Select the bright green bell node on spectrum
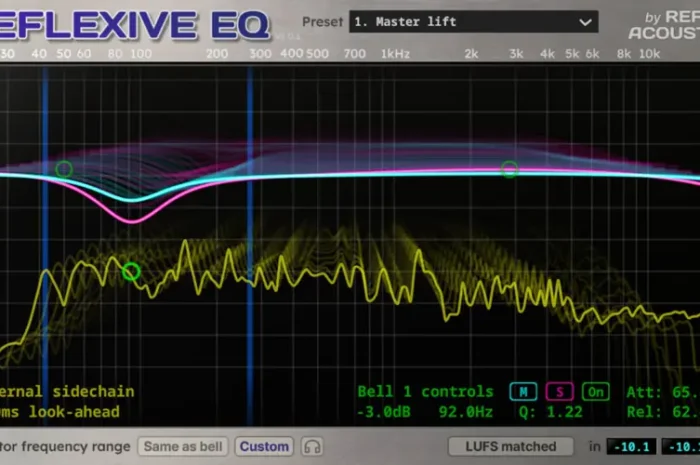700x465 pixels. point(131,271)
